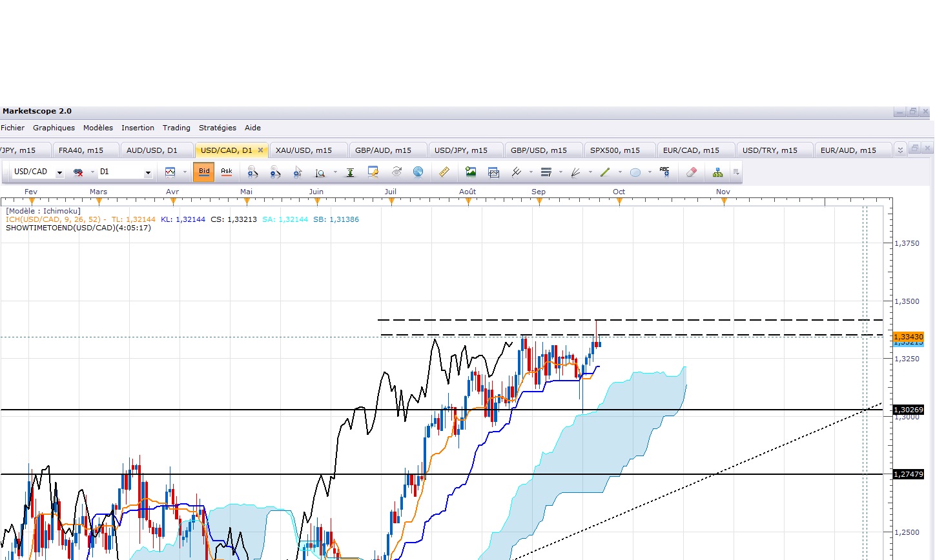Switch to the SPX500, m15 tab

coord(619,150)
